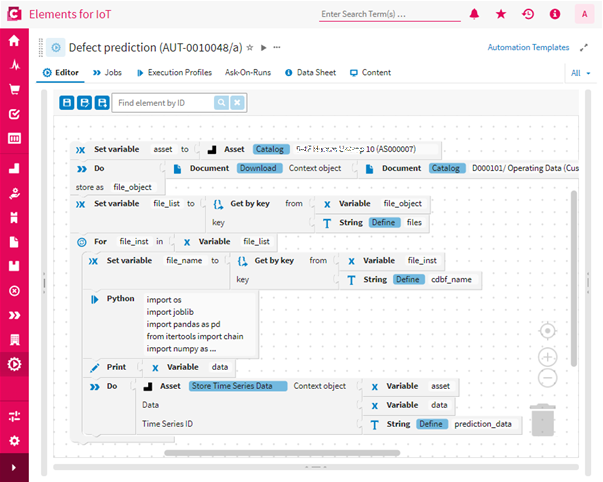603x482 pixels.
Task: Click the vertical canvas scrollbar
Action: (574, 278)
